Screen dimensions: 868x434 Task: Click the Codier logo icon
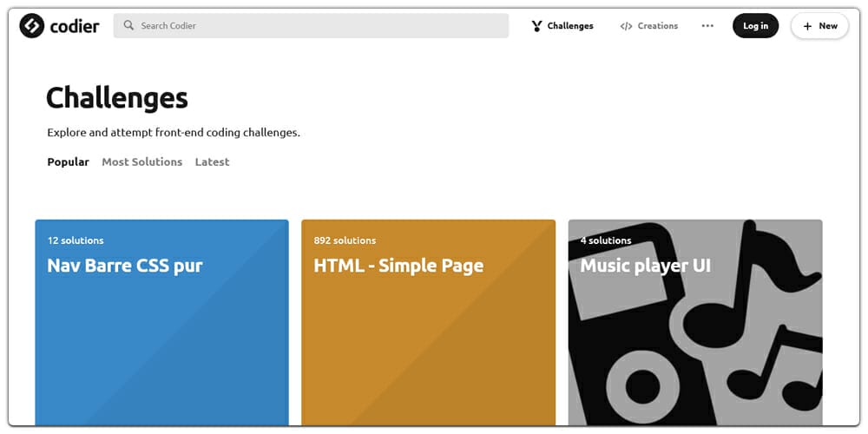(32, 26)
